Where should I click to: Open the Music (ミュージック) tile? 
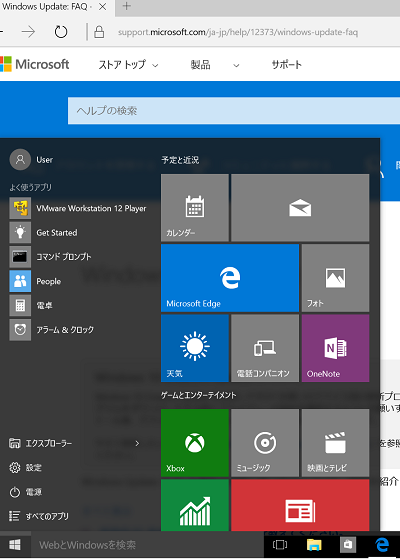point(265,443)
